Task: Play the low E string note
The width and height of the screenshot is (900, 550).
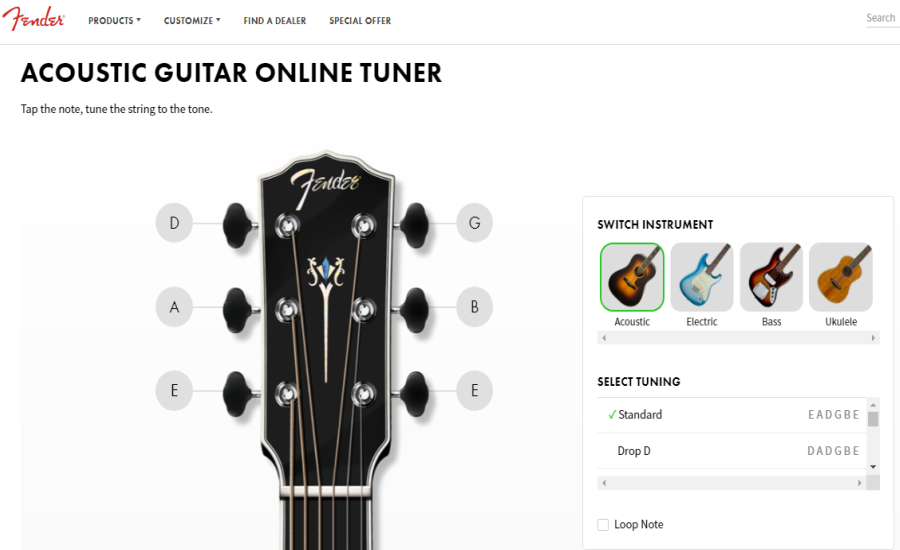Action: coord(174,391)
